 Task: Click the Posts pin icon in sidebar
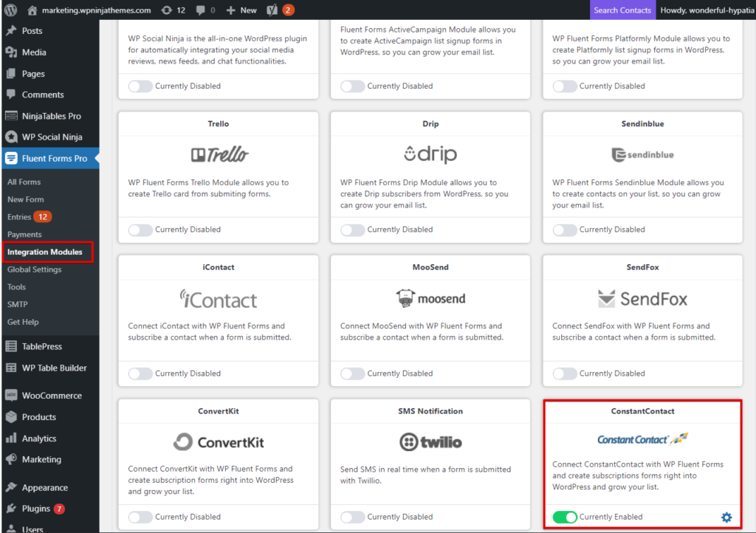point(11,31)
